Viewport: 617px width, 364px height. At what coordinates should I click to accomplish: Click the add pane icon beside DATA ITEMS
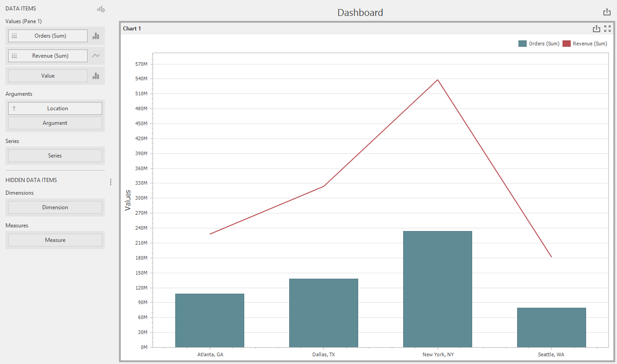(x=101, y=9)
